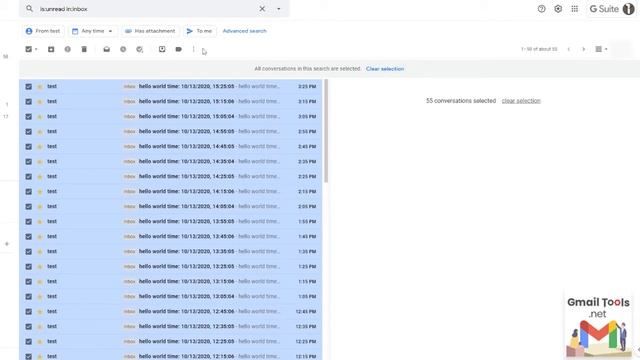Open the Settings gear
The image size is (640, 360).
coord(558,9)
